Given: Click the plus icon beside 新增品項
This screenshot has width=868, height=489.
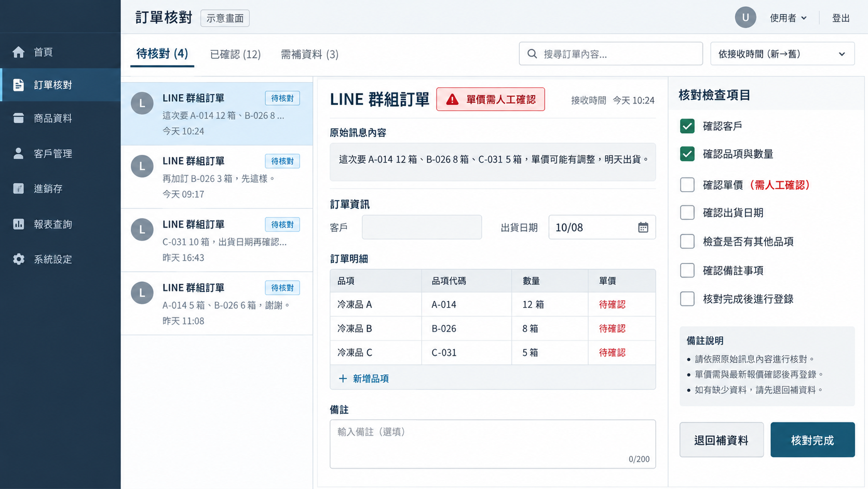Looking at the screenshot, I should pos(343,378).
